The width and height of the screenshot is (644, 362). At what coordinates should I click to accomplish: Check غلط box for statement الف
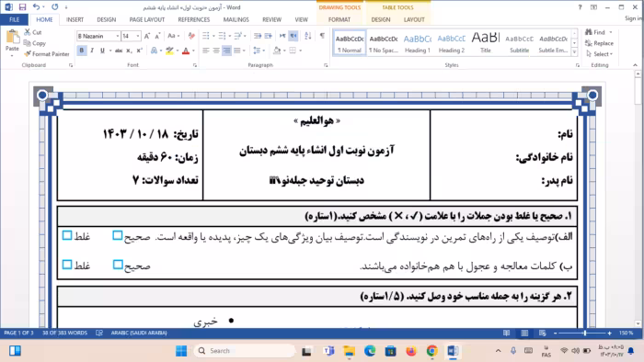point(67,235)
